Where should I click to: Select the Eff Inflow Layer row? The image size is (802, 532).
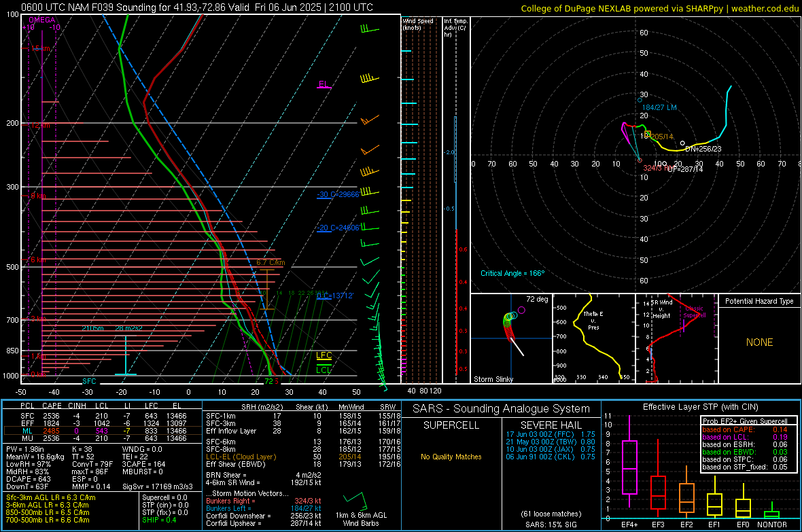coord(303,431)
